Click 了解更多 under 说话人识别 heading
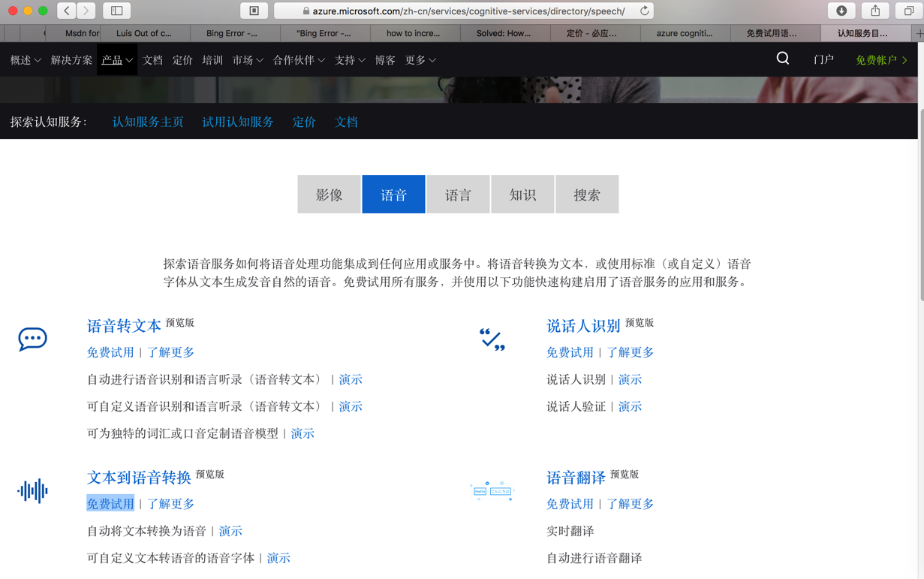This screenshot has width=924, height=579. click(630, 352)
